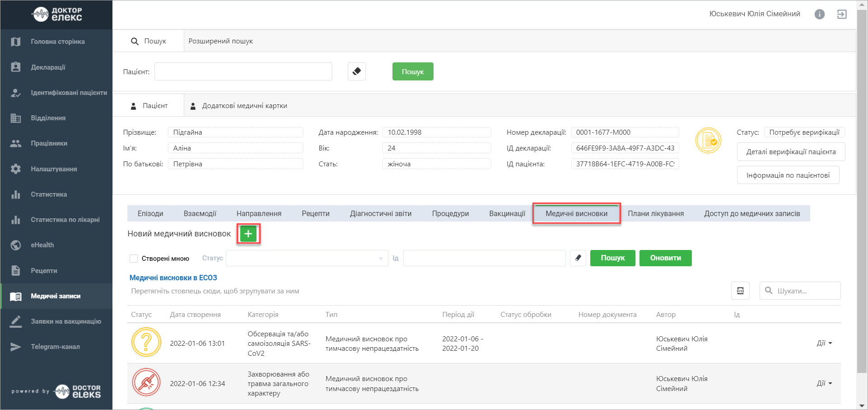Open Медичні записи sidebar item
The height and width of the screenshot is (410, 868).
56,296
